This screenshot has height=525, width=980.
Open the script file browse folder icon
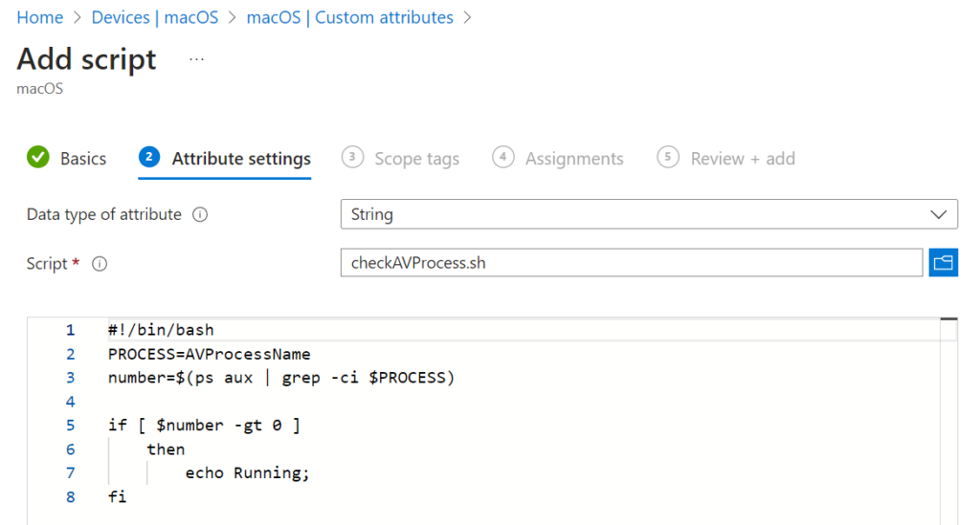coord(943,262)
